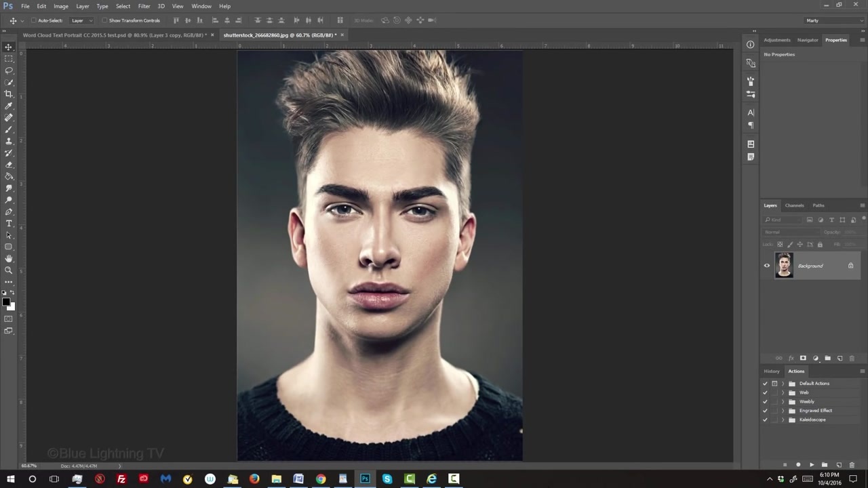Screen dimensions: 868x488
Task: Begin recording an action
Action: pos(798,465)
